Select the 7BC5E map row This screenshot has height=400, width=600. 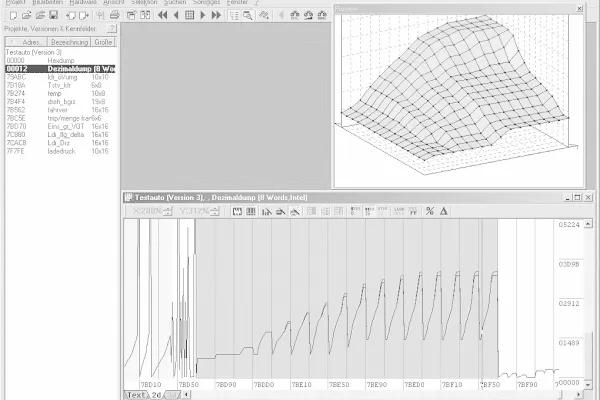60,118
